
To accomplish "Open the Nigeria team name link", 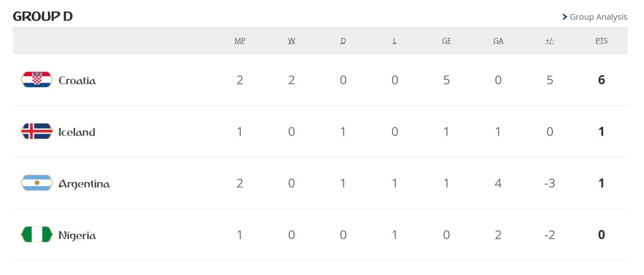I will point(77,235).
